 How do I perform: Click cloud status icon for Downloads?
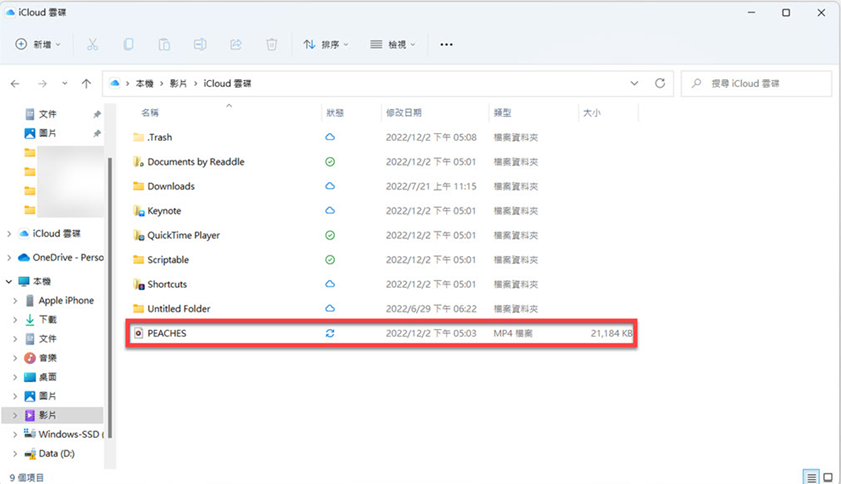pyautogui.click(x=330, y=186)
